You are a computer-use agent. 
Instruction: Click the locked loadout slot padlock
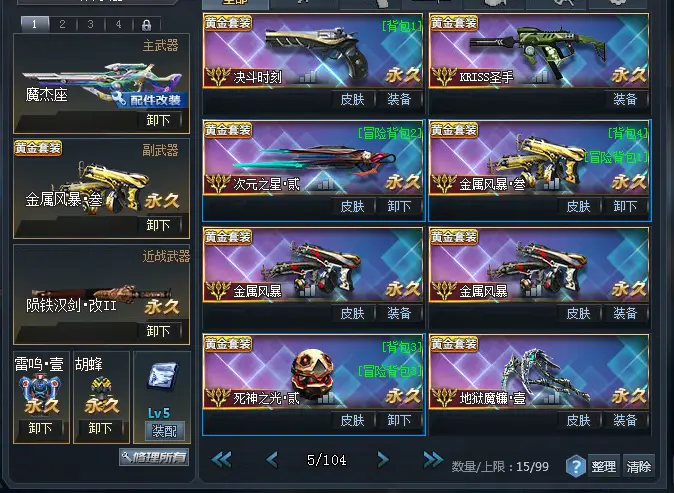(147, 24)
